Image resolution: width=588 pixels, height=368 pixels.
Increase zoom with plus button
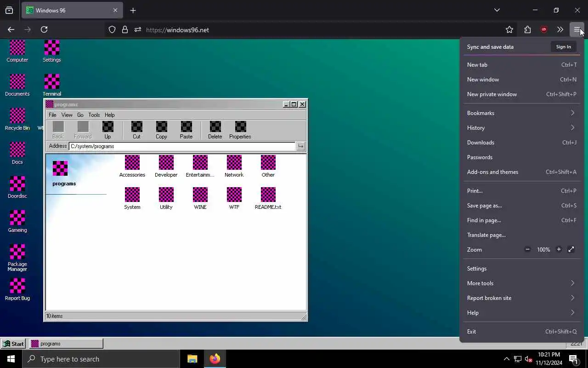[x=559, y=249]
